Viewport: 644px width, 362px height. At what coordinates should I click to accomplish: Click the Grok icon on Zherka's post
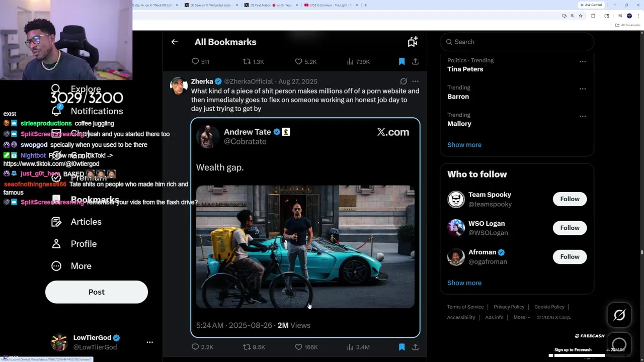(404, 81)
